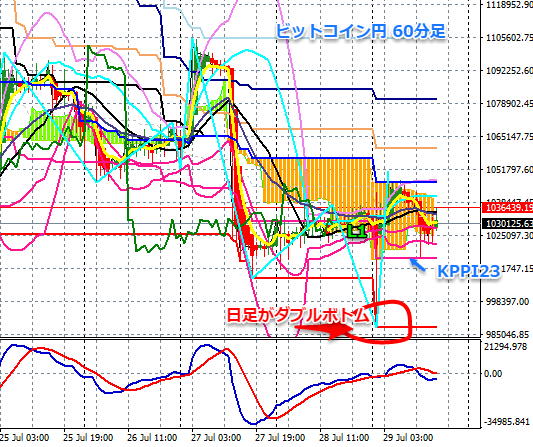Click time axis label 29 Jul 03:00
Image resolution: width=533 pixels, height=447 pixels.
pyautogui.click(x=408, y=437)
